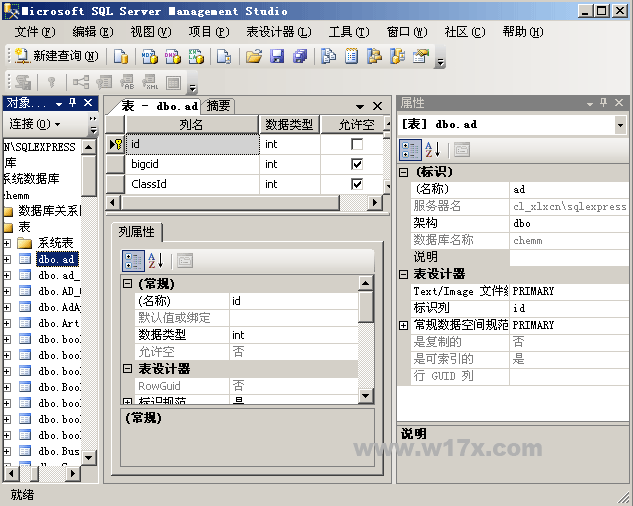
Task: Open the Registered Servers icon
Action: click(328, 56)
